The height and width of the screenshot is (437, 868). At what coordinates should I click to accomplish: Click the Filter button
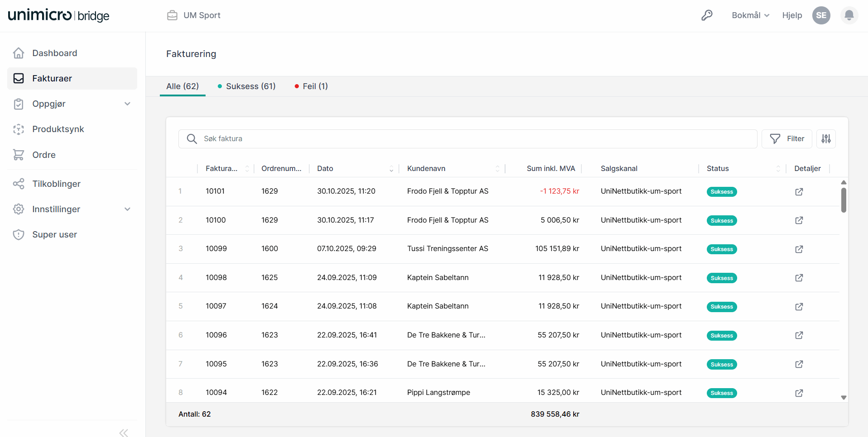coord(786,139)
